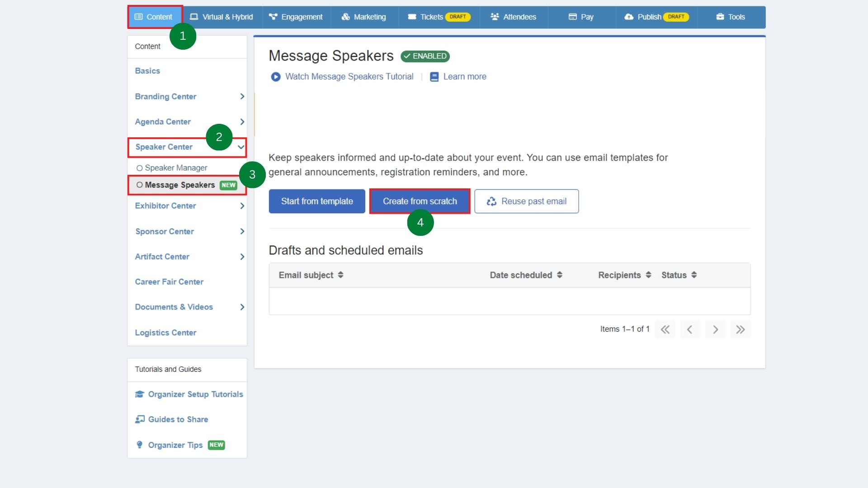
Task: Click Create from scratch
Action: pyautogui.click(x=420, y=201)
